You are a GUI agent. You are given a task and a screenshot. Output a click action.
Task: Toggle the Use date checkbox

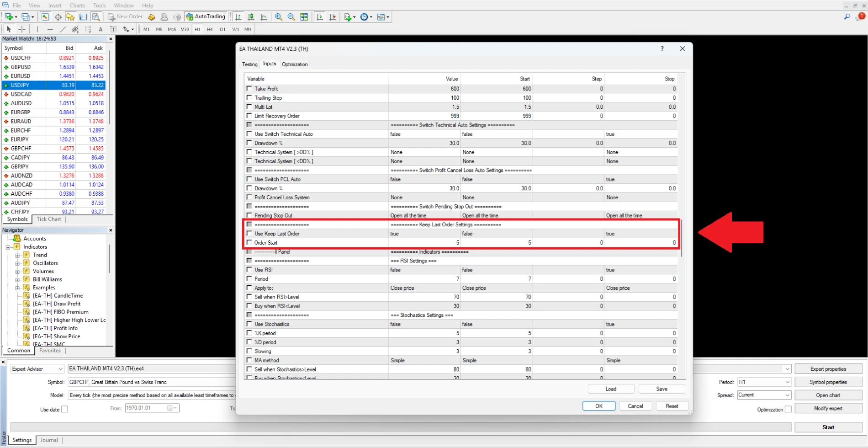click(64, 409)
